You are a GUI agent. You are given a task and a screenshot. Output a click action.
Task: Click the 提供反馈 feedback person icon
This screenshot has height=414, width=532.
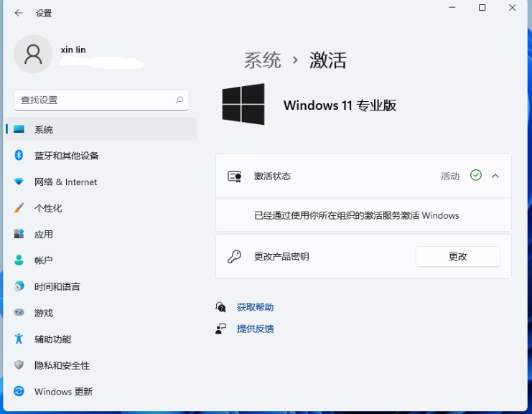tap(221, 329)
